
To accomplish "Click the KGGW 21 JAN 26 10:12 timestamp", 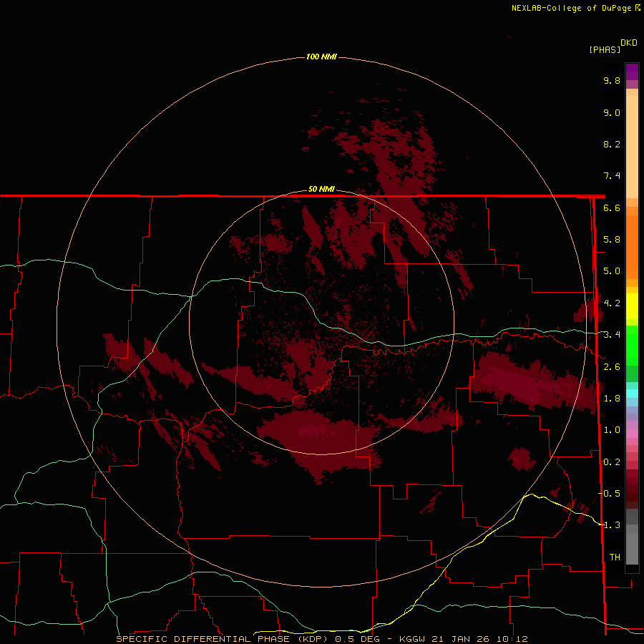I will (x=463, y=639).
